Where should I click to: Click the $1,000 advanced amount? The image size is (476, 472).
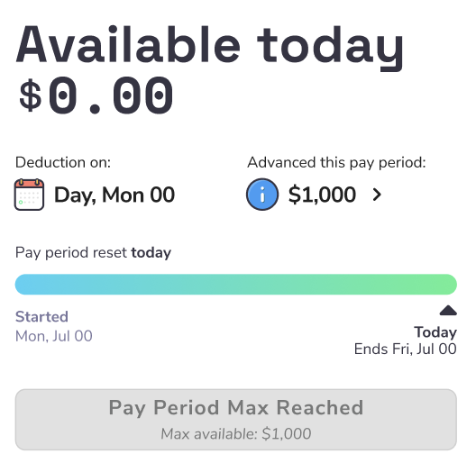coord(322,195)
